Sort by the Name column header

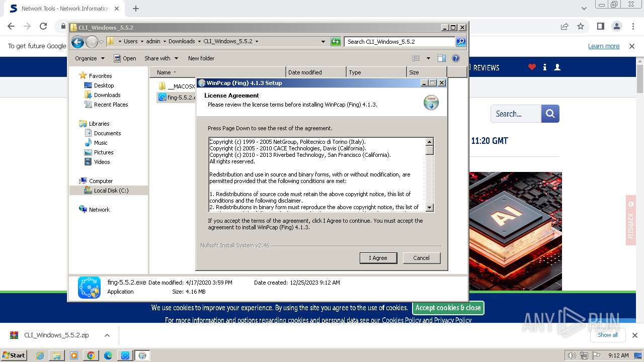[217, 72]
